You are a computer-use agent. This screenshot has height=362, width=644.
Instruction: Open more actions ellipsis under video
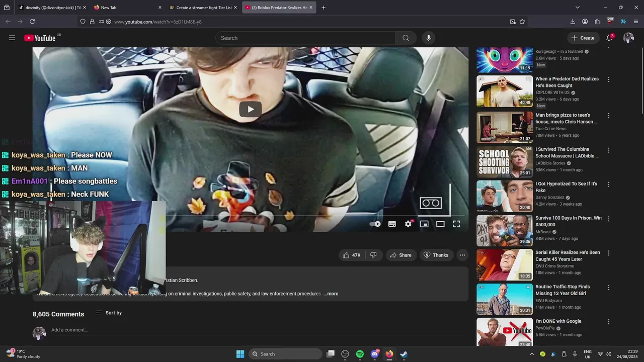[x=462, y=255]
